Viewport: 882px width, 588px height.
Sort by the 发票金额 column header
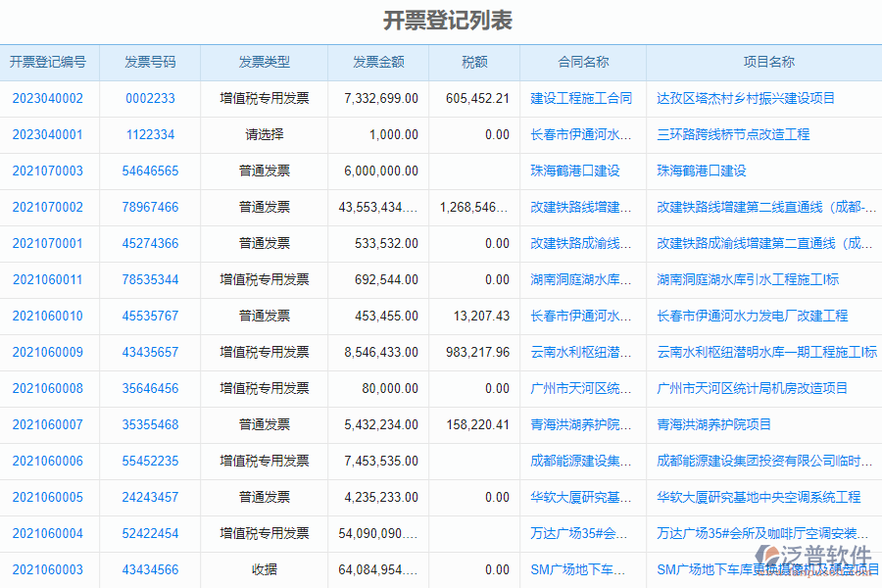pos(377,61)
